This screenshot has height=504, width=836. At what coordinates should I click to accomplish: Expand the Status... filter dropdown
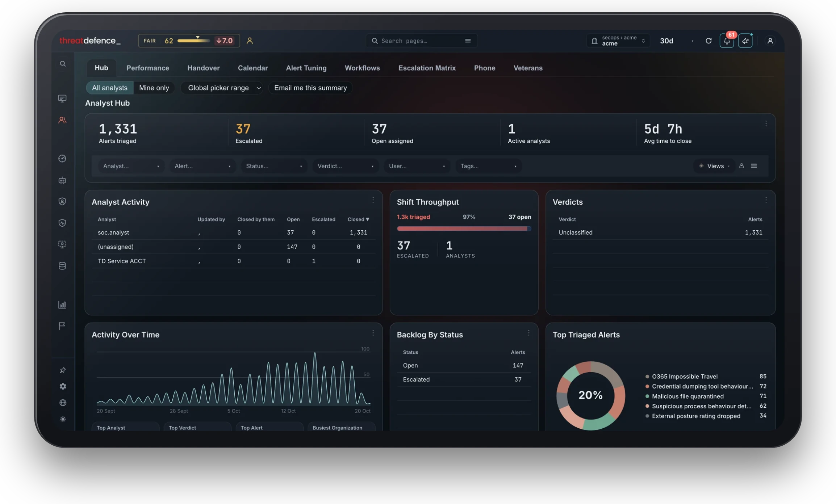[x=274, y=166]
